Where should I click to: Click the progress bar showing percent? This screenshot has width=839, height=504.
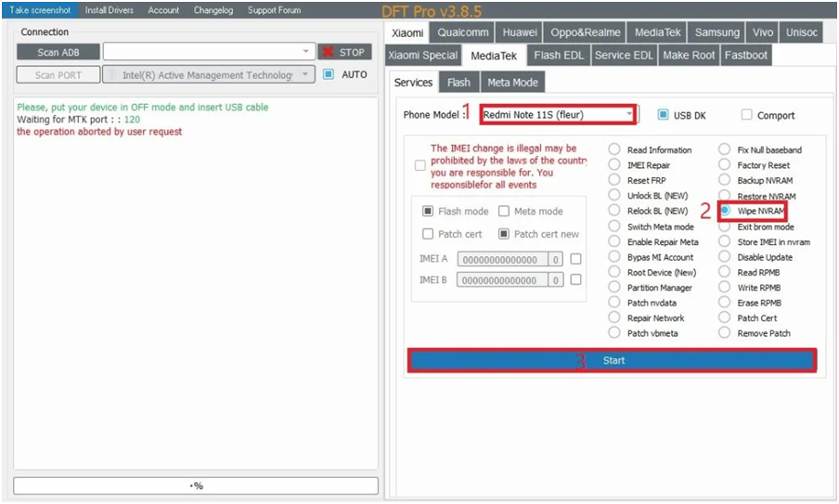pos(196,485)
